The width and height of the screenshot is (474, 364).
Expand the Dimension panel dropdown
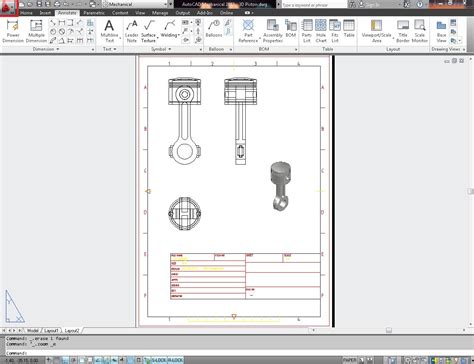[x=46, y=49]
